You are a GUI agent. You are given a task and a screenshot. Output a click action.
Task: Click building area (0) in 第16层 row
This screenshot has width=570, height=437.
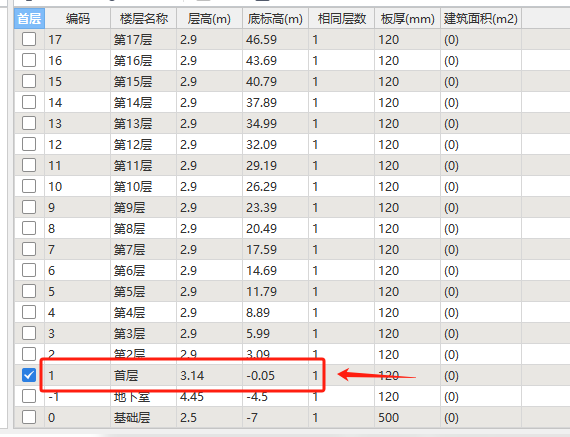point(451,60)
